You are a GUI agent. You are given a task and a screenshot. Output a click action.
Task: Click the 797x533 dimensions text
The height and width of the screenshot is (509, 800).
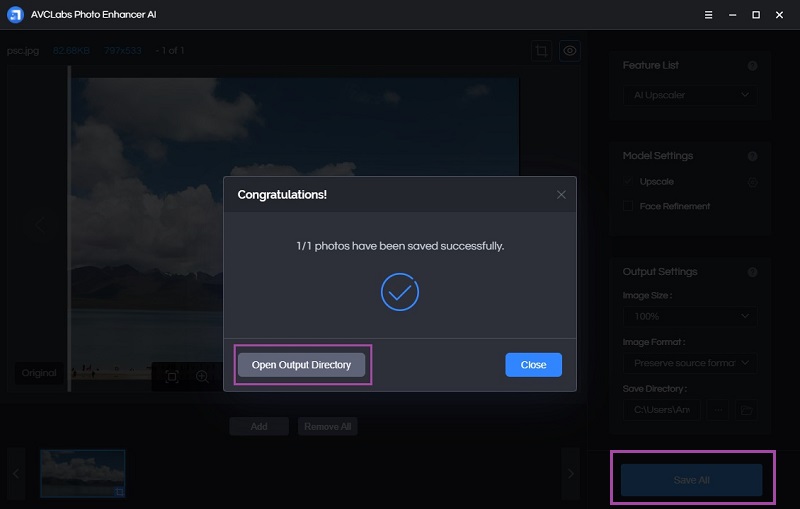[122, 50]
